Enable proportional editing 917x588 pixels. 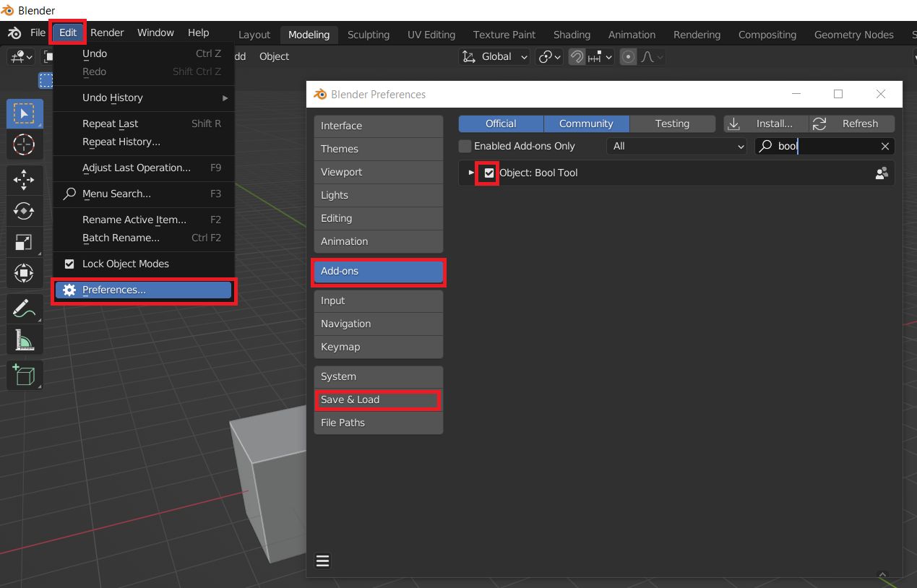[x=628, y=56]
